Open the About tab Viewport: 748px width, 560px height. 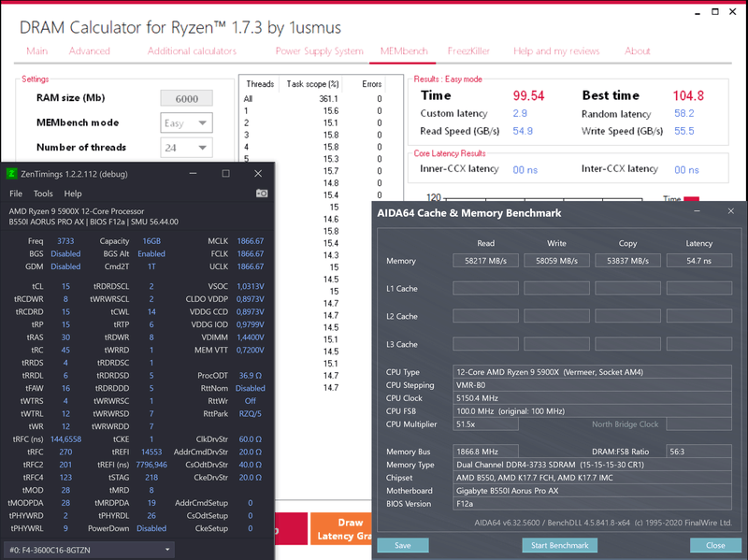(638, 51)
